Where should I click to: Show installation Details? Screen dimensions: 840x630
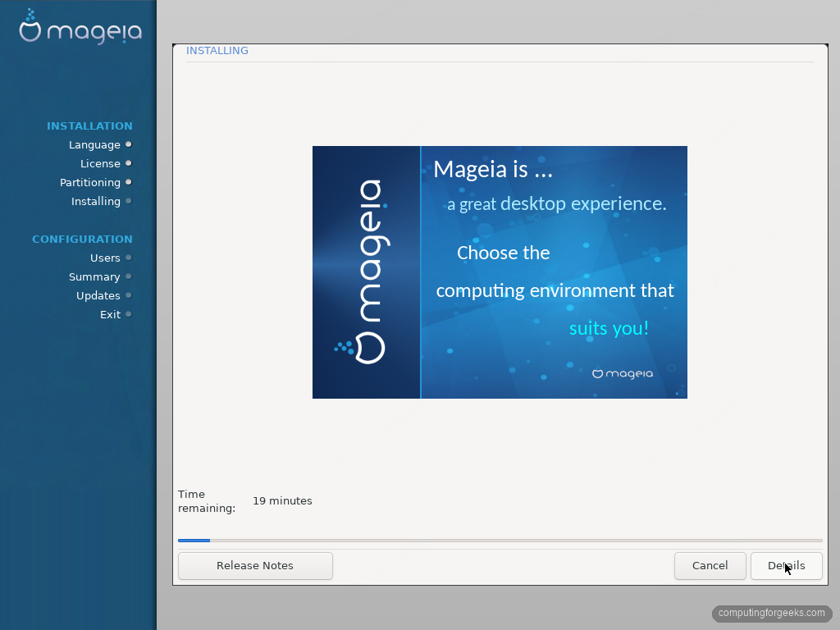pyautogui.click(x=787, y=566)
